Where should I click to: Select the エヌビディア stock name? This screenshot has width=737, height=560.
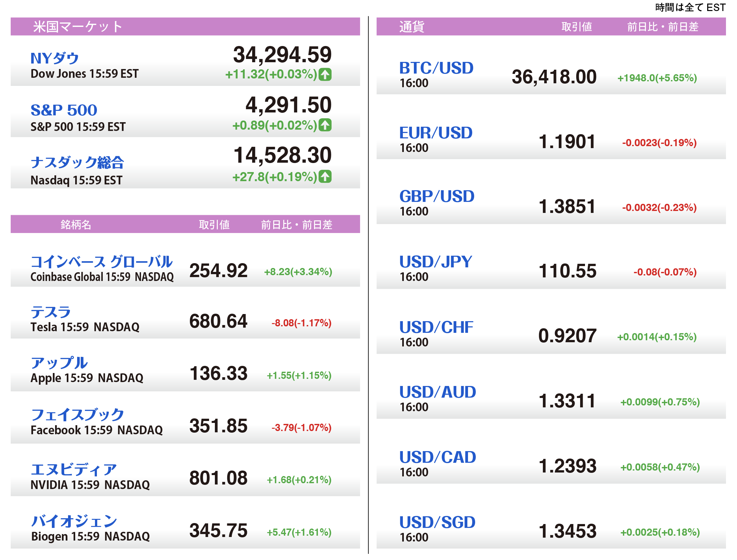point(74,470)
